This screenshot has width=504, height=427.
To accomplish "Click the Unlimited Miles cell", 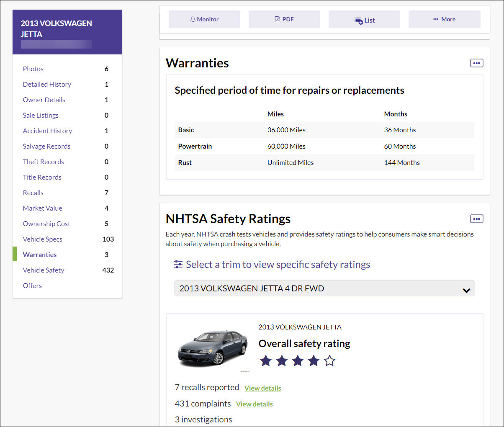I will click(x=291, y=162).
